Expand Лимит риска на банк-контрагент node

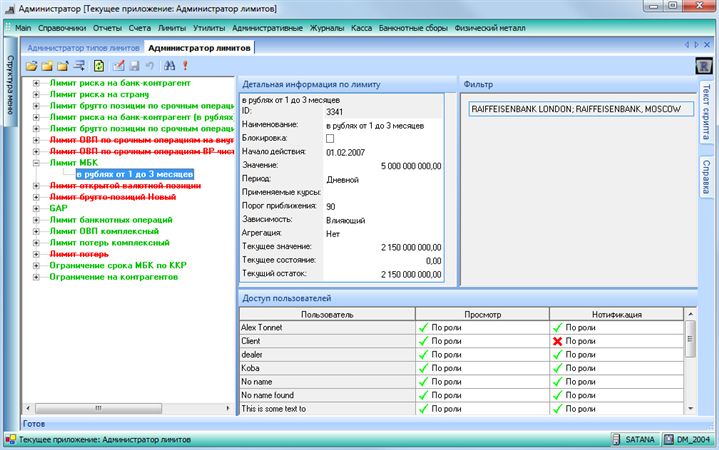[x=36, y=83]
